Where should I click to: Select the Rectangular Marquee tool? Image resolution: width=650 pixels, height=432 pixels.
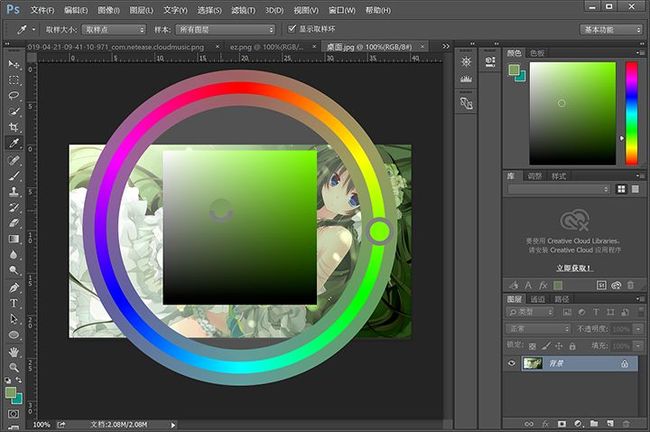point(14,80)
